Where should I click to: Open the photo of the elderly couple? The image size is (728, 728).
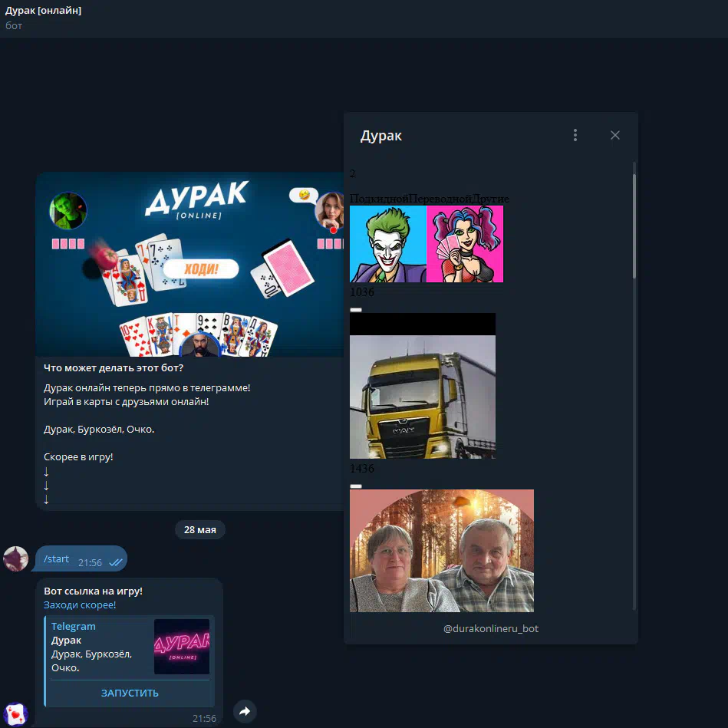(x=442, y=551)
